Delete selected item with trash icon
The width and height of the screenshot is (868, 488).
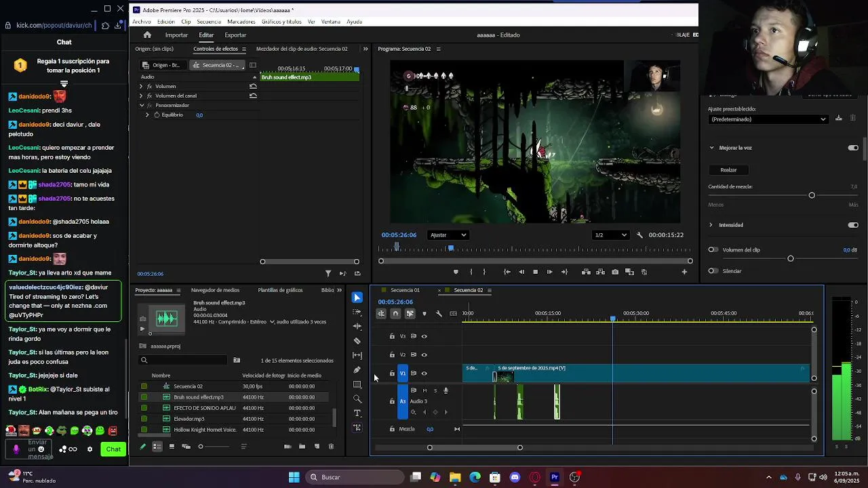(x=331, y=447)
